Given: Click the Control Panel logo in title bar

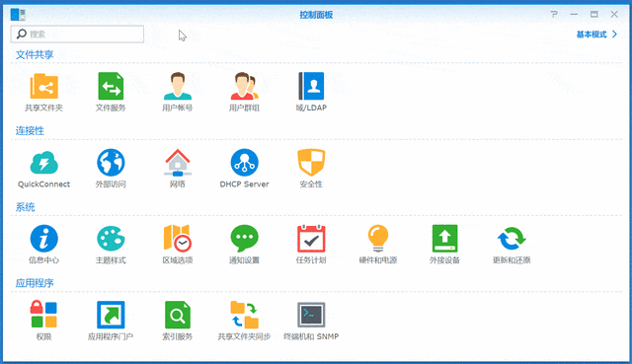Looking at the screenshot, I should coord(18,15).
